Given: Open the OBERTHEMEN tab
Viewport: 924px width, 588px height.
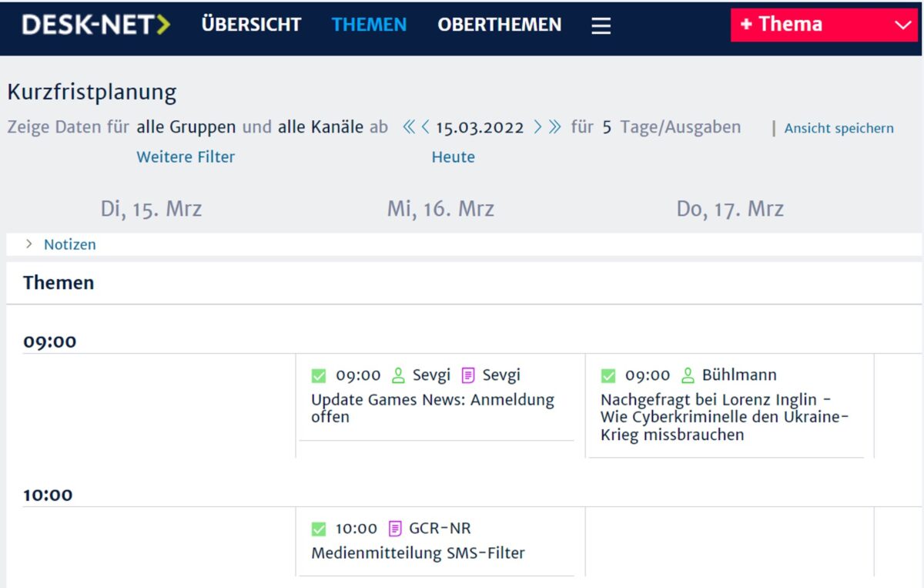Looking at the screenshot, I should click(499, 25).
